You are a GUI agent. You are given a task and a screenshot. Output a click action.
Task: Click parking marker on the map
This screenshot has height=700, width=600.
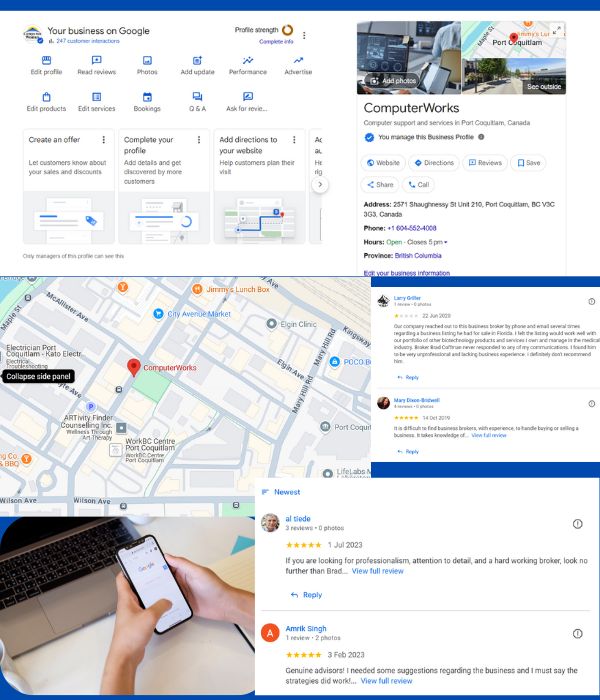coord(91,407)
